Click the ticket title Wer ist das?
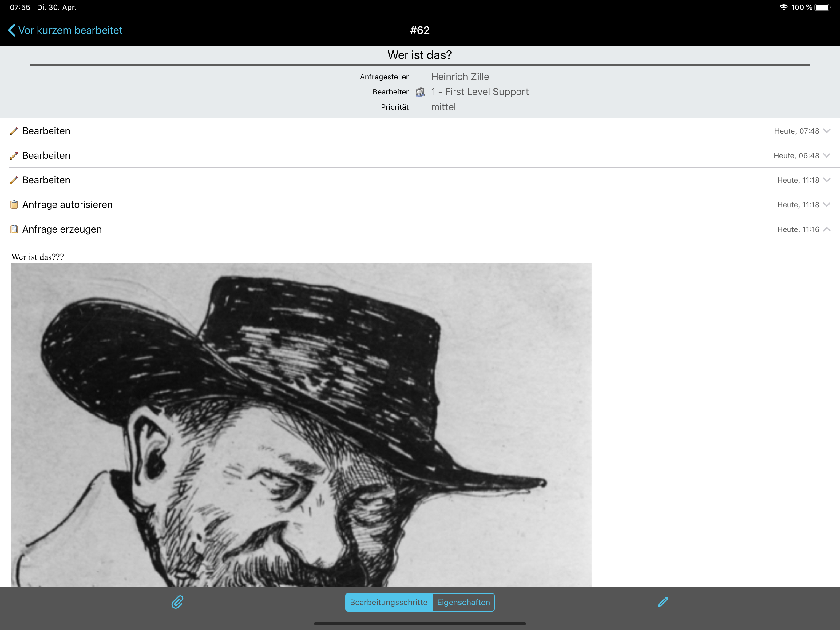The image size is (840, 630). (x=420, y=55)
